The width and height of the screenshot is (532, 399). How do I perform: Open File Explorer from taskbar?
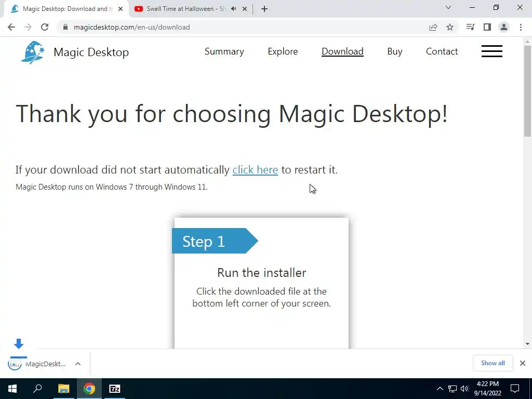63,389
